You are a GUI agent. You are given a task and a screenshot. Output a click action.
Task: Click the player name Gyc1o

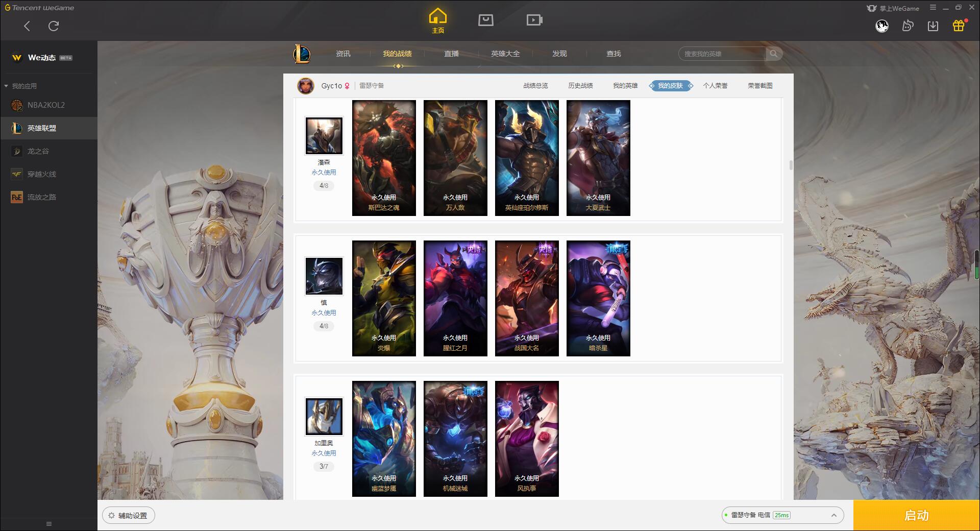pyautogui.click(x=331, y=86)
